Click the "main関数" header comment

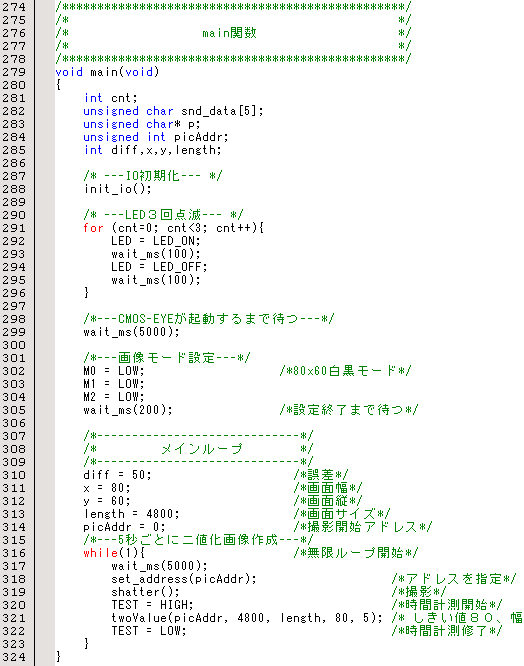click(229, 33)
